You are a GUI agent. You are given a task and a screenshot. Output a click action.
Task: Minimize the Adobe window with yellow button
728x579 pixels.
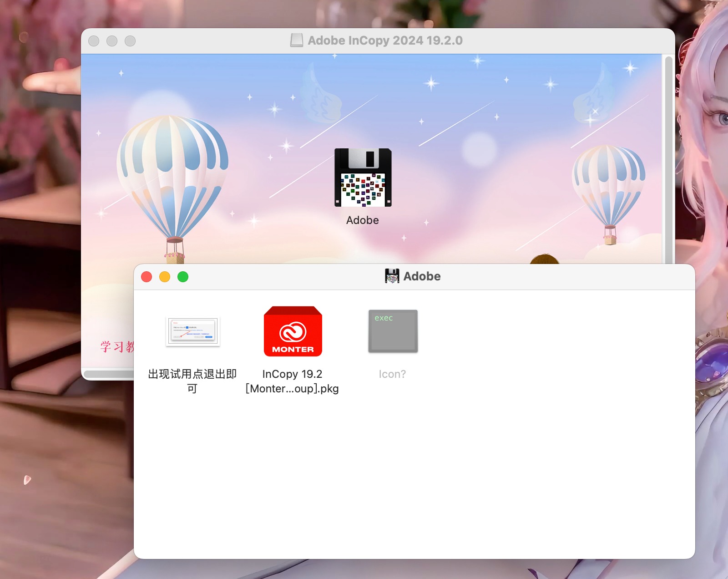click(165, 277)
